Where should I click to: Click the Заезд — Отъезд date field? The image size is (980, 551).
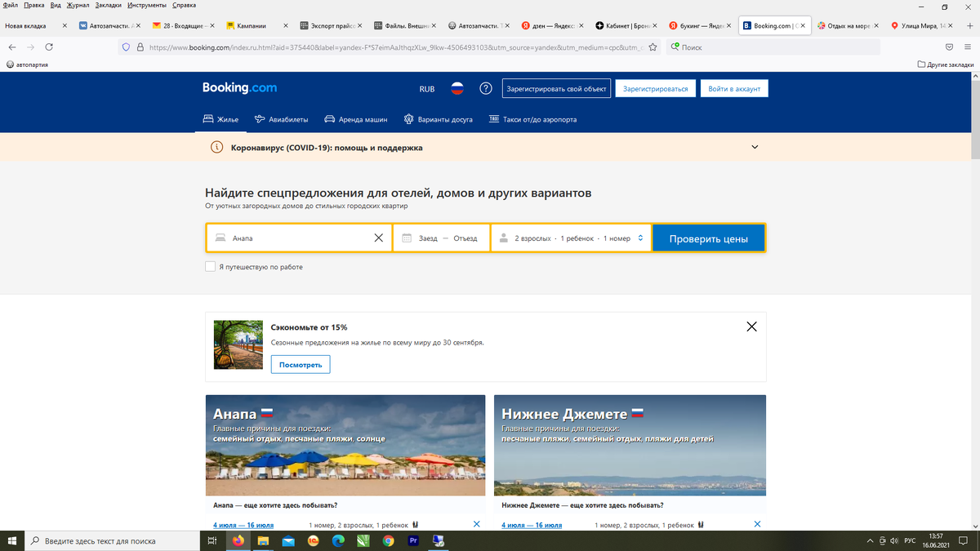click(441, 238)
